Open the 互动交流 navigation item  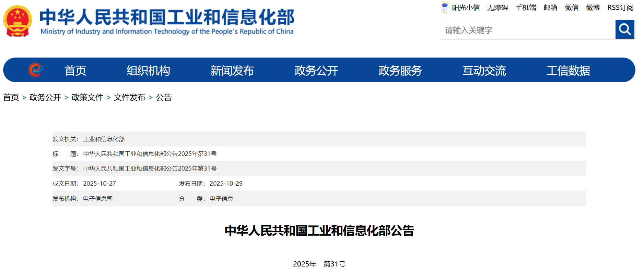(x=484, y=71)
